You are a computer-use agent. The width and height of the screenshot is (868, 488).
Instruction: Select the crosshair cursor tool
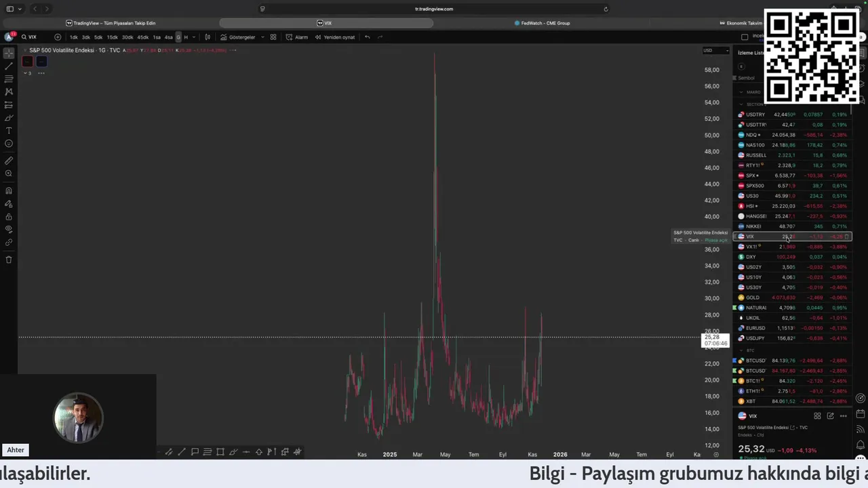coord(9,53)
